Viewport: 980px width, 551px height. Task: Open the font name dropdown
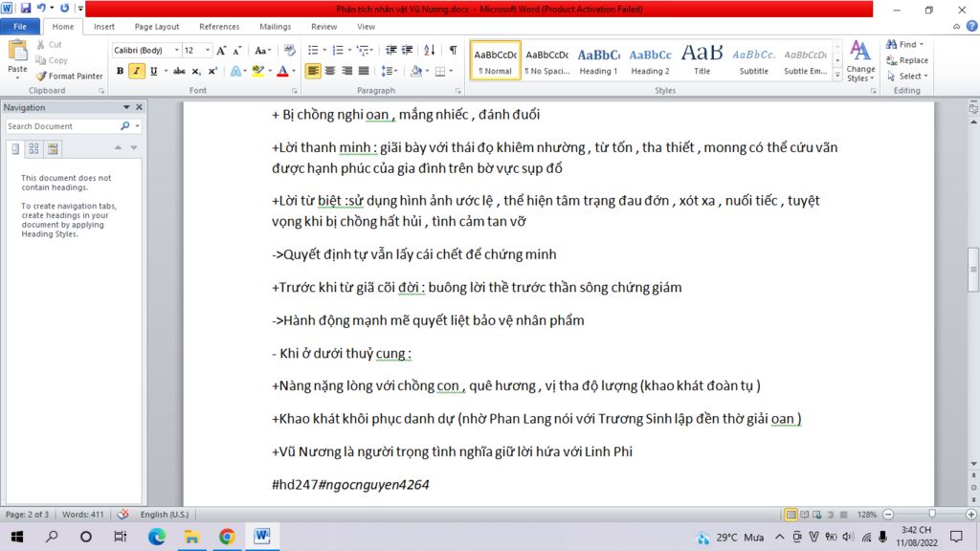coord(177,50)
